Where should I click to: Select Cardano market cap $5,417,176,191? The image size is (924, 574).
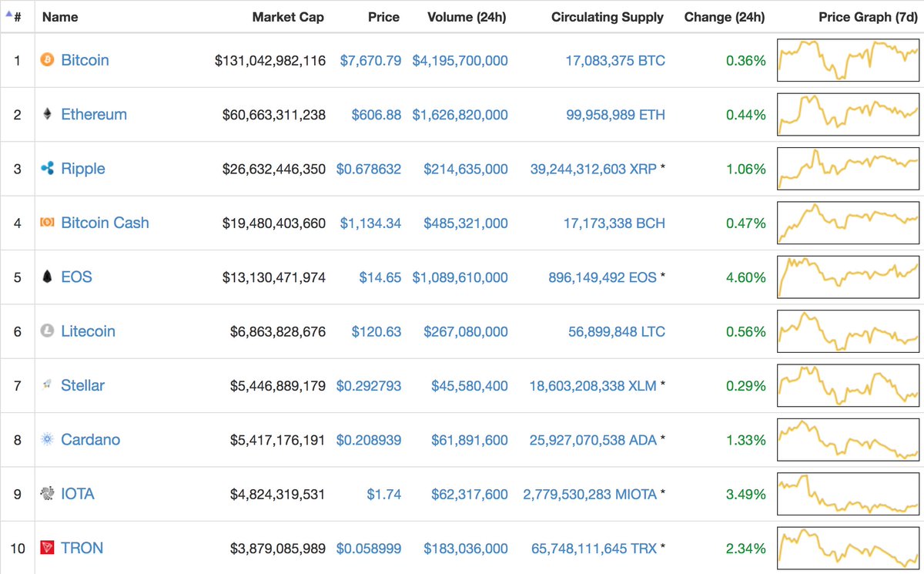click(278, 440)
